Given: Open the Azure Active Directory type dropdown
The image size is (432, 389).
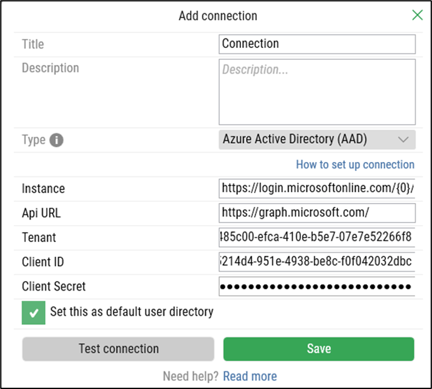Looking at the screenshot, I should click(317, 139).
